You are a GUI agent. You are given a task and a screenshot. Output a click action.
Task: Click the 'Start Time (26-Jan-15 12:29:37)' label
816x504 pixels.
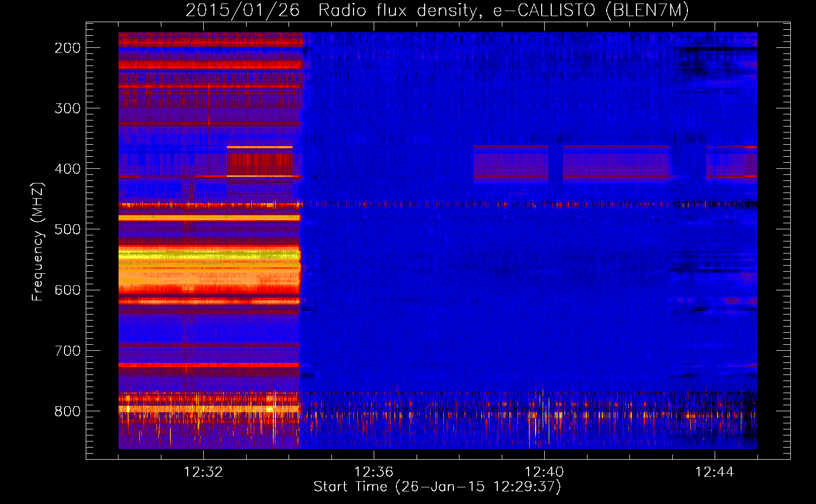click(x=437, y=487)
